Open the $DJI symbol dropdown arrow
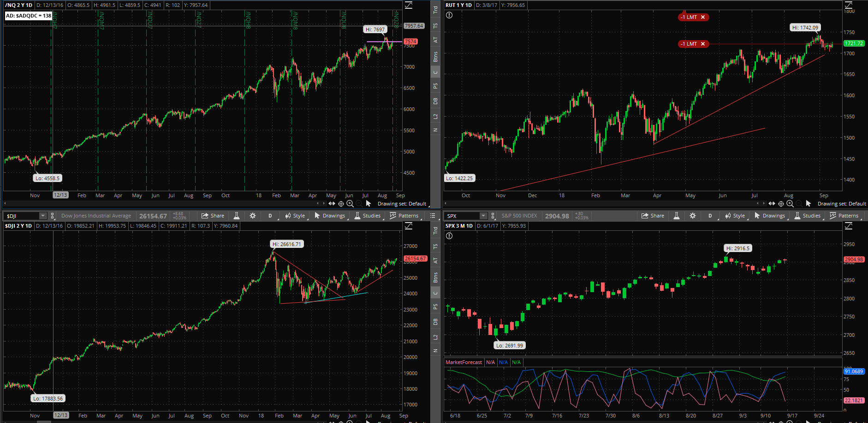The height and width of the screenshot is (423, 868). point(43,216)
